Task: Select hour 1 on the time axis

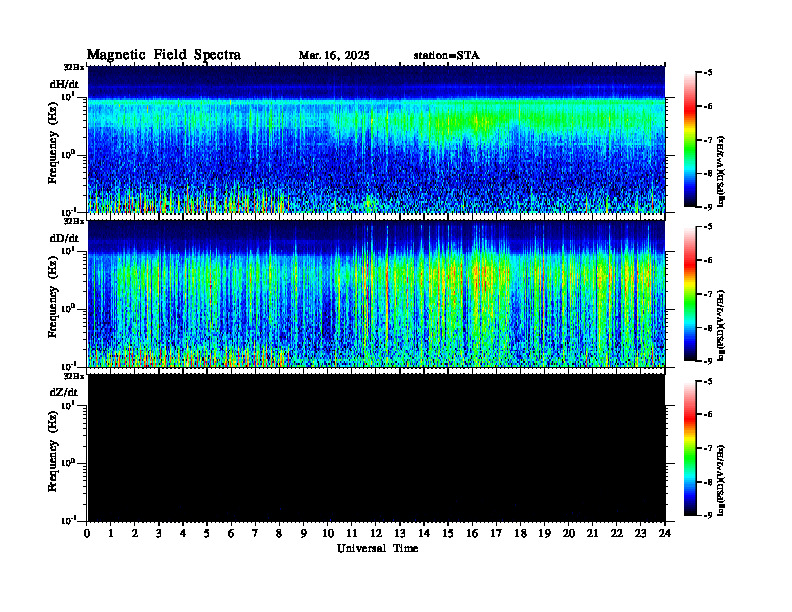Action: (x=111, y=534)
